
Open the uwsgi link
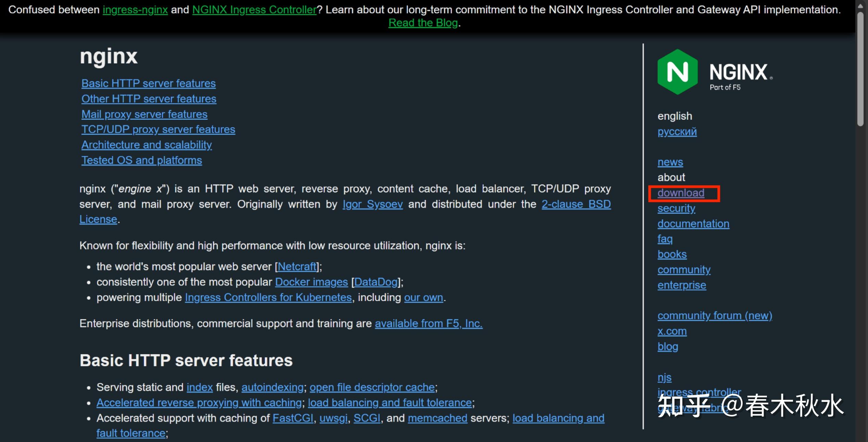point(333,418)
